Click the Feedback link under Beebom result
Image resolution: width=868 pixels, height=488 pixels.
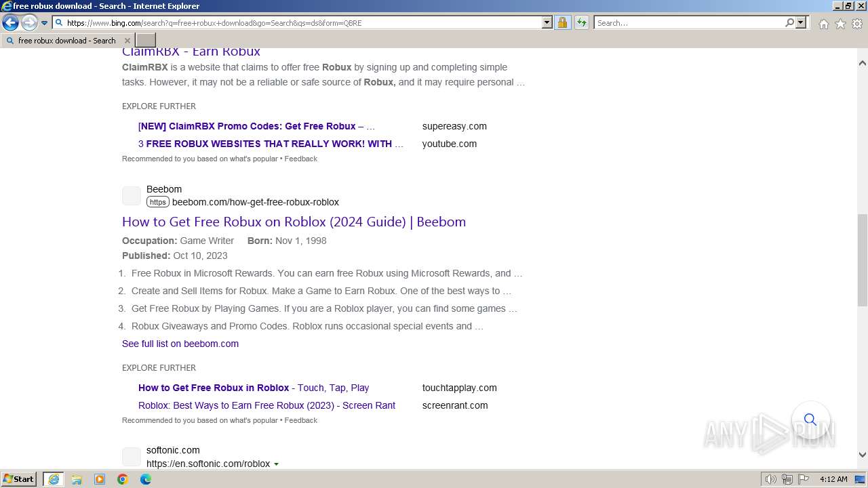300,420
